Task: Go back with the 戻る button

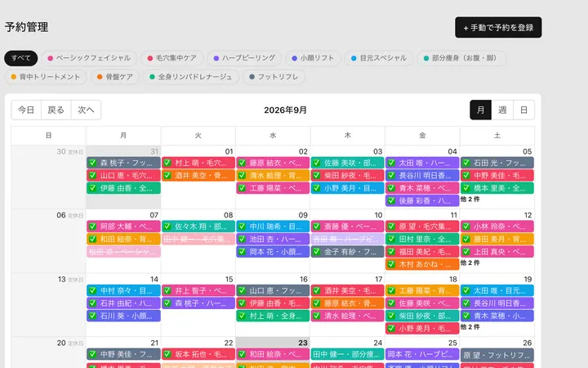Action: tap(56, 110)
